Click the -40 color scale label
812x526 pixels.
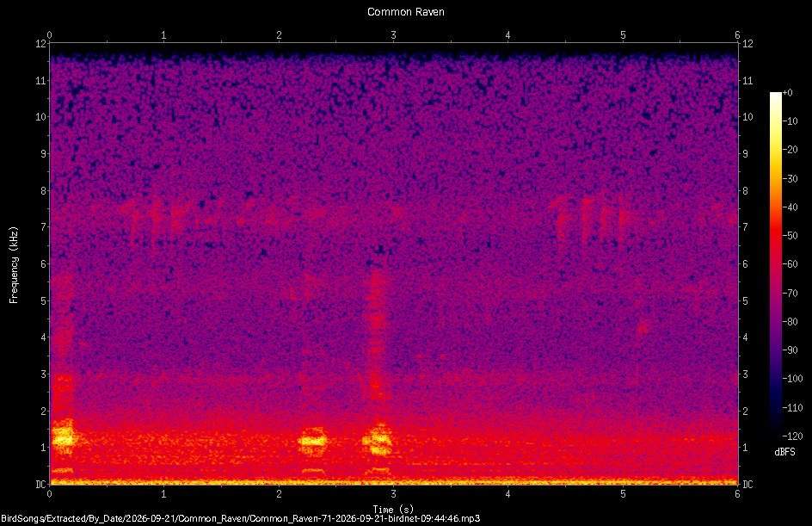(x=790, y=207)
